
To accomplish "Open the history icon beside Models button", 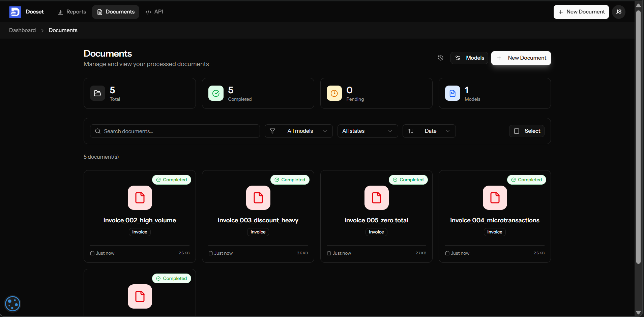I will (441, 58).
